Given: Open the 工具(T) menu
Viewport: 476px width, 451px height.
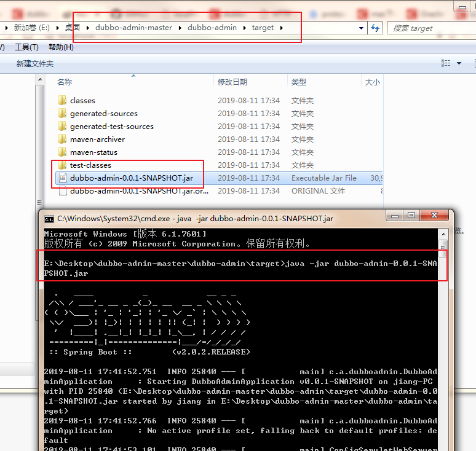Looking at the screenshot, I should click(26, 47).
